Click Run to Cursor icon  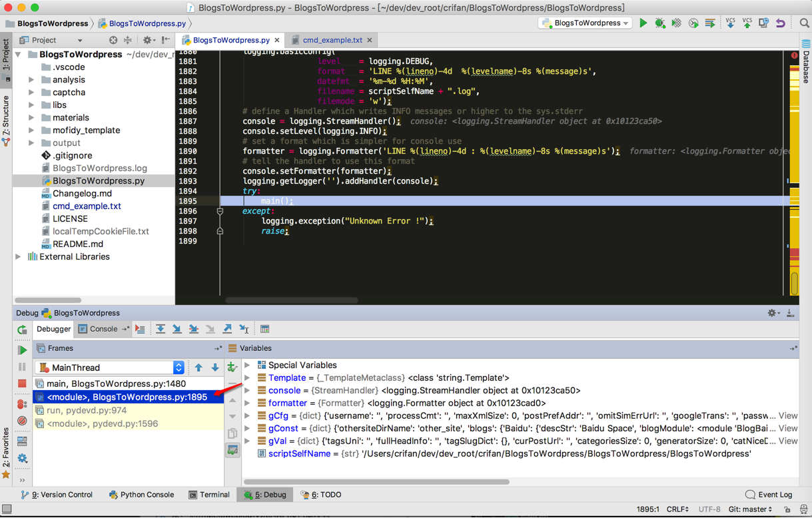pos(244,329)
